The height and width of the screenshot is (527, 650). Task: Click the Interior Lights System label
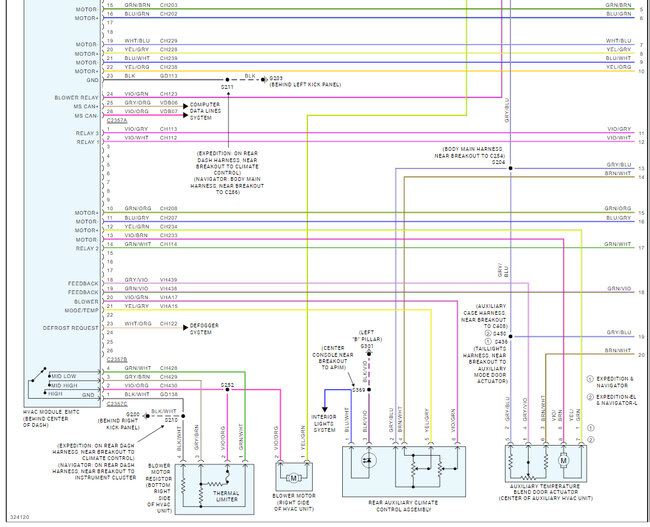click(324, 423)
